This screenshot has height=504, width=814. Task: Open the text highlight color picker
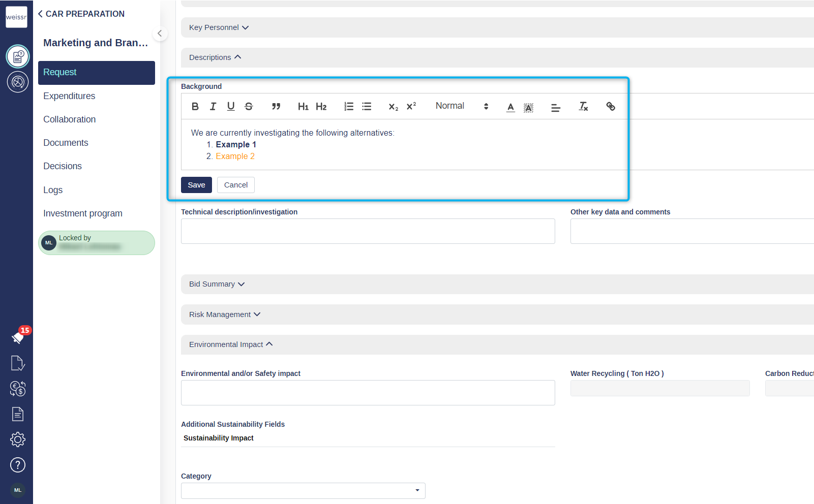[529, 107]
